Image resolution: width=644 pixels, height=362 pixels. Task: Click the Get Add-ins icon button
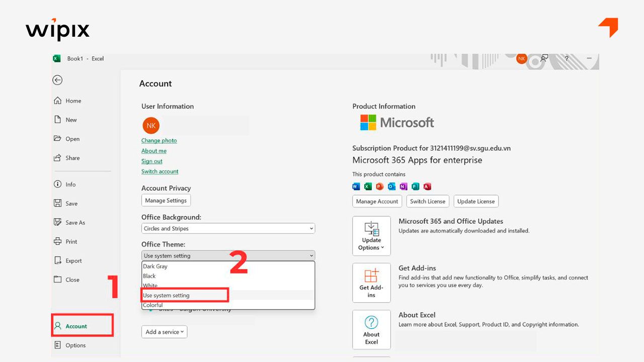coord(371,283)
